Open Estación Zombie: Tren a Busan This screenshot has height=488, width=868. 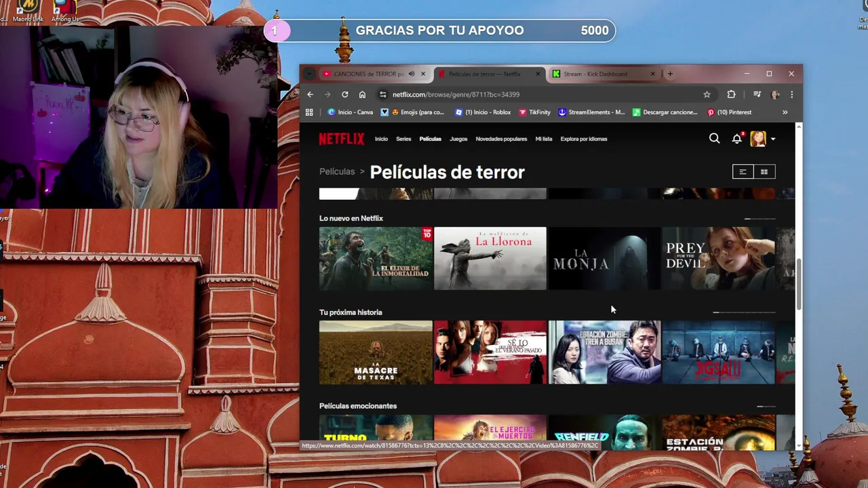click(604, 352)
